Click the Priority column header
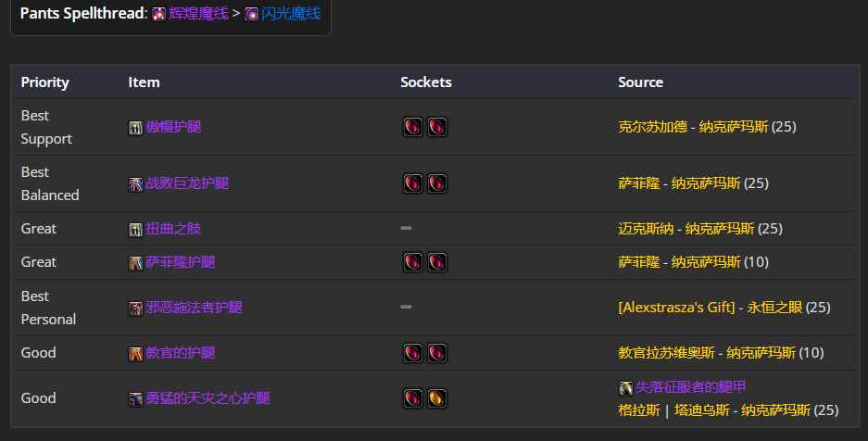 click(44, 82)
